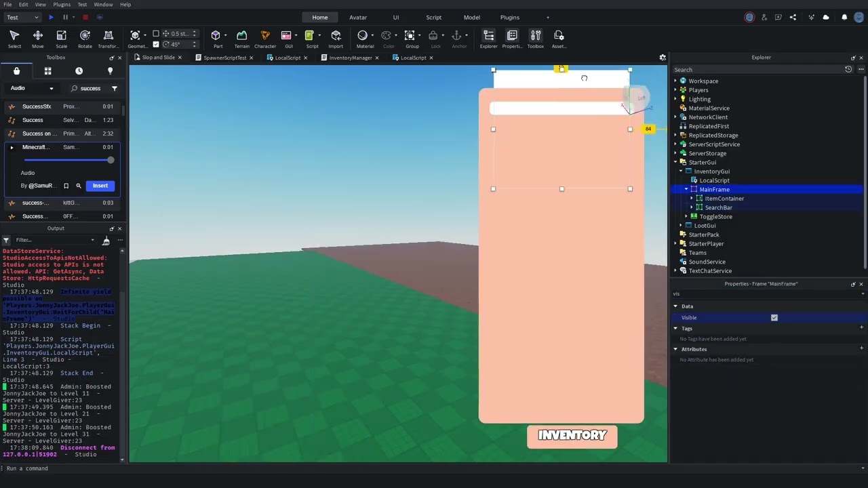The height and width of the screenshot is (488, 868).
Task: Bookmark the Minecraft audio asset
Action: (x=66, y=186)
